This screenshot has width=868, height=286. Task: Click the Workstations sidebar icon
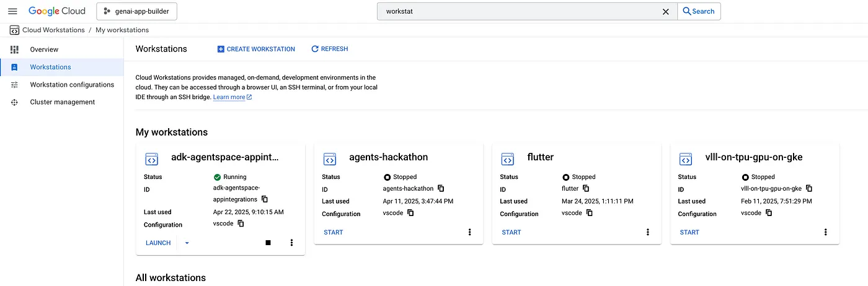coord(15,67)
